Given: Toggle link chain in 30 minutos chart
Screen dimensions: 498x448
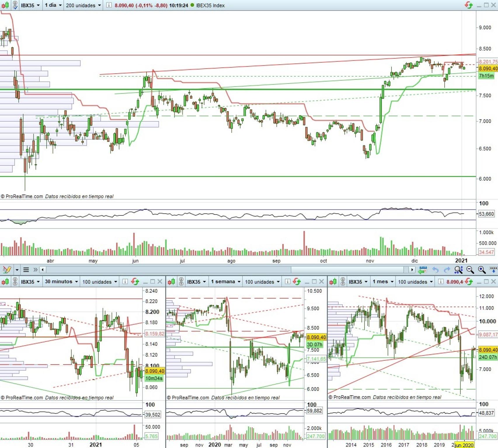Looking at the screenshot, I should tap(15, 282).
